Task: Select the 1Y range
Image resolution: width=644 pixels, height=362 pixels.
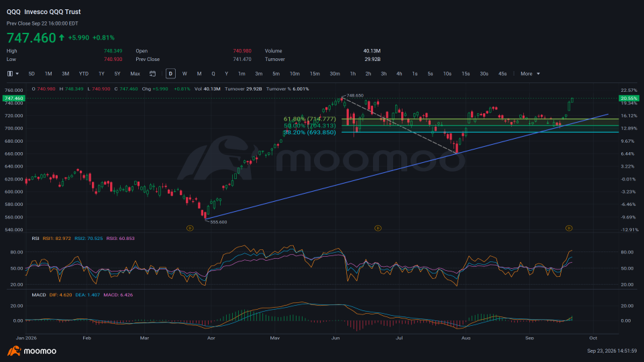Action: (x=101, y=74)
